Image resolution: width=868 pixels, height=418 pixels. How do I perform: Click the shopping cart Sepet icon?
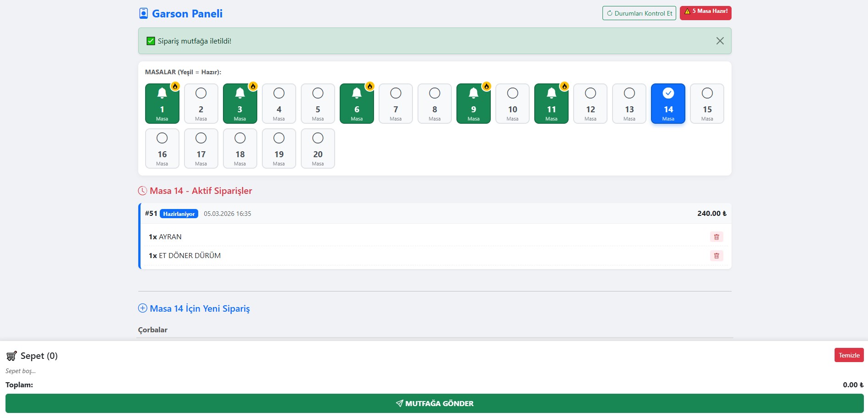pyautogui.click(x=11, y=356)
